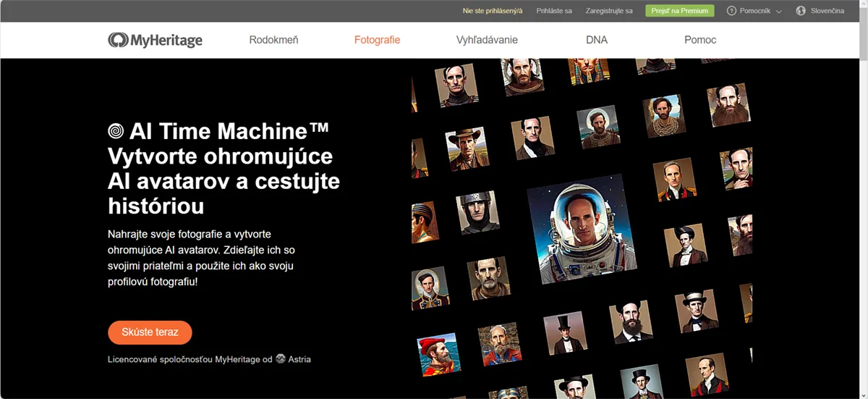Click the Zaregistrujte sa link

point(609,11)
